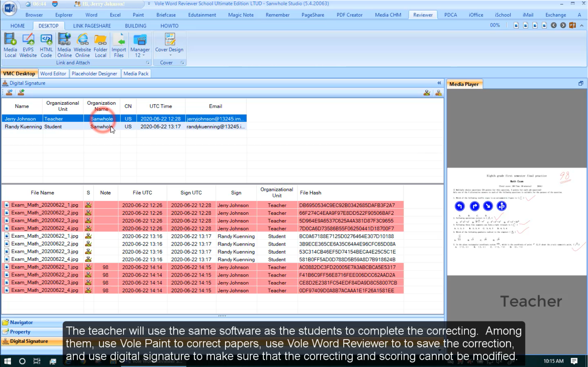Expand Cover group dialog launcher

[183, 63]
